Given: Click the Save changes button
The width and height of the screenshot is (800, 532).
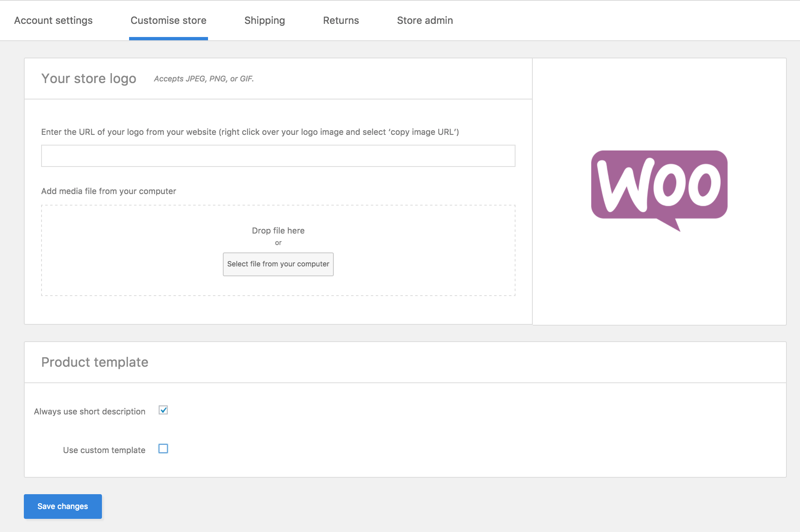Looking at the screenshot, I should pos(62,506).
